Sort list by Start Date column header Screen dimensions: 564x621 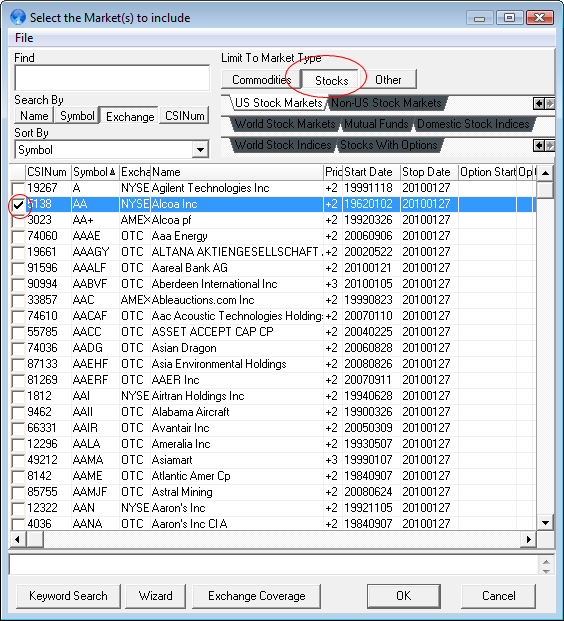372,172
